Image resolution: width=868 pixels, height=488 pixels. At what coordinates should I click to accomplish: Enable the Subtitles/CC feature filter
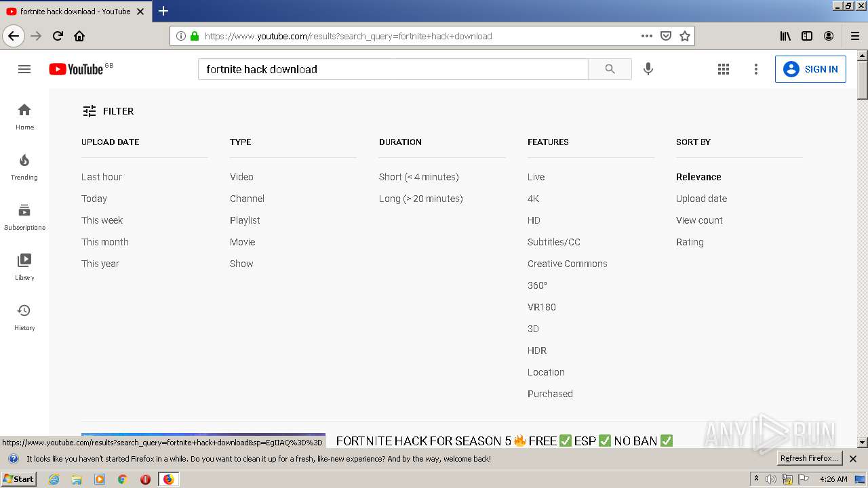tap(554, 242)
